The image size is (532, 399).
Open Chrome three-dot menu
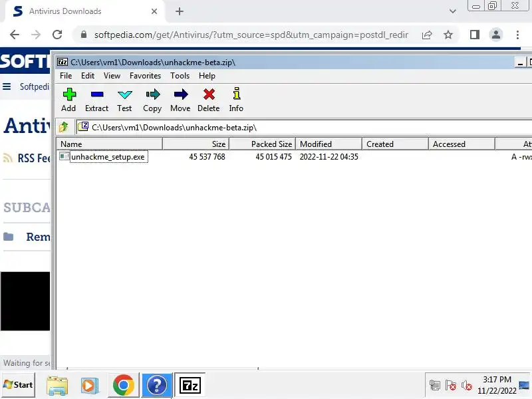click(x=517, y=35)
